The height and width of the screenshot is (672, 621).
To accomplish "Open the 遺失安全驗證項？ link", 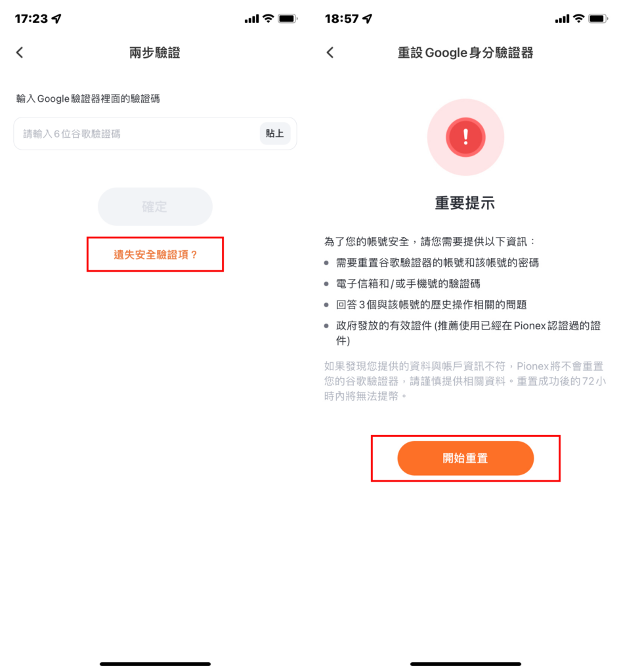I will coord(155,255).
